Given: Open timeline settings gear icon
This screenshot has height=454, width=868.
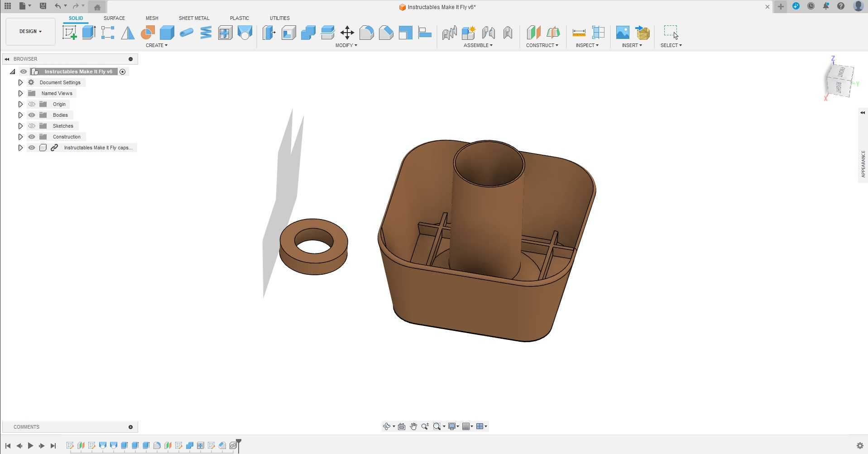Looking at the screenshot, I should pos(860,446).
